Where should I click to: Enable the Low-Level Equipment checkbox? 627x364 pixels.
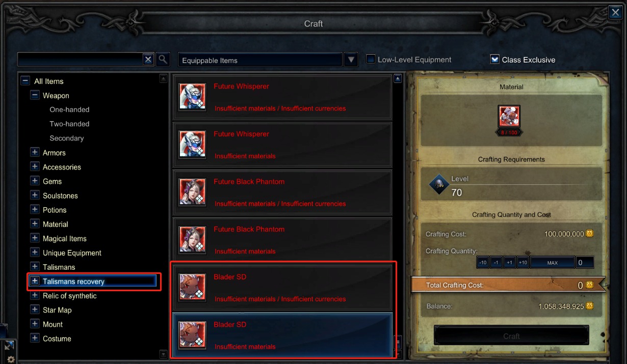click(371, 60)
